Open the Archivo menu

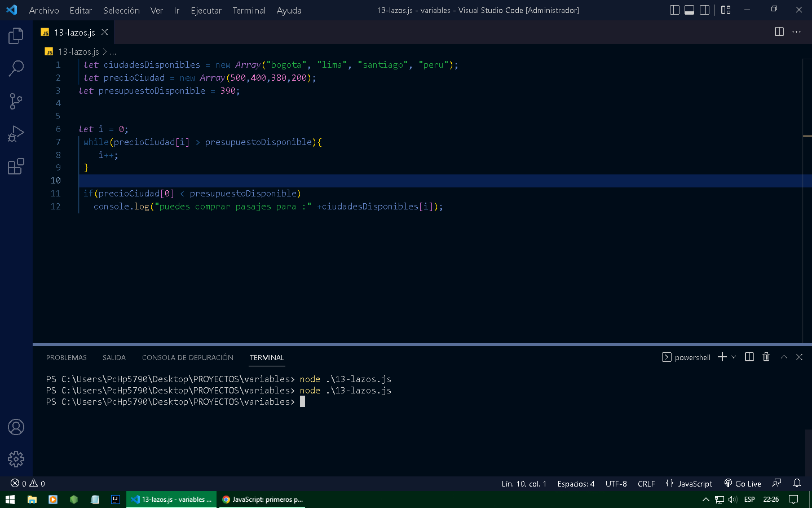tap(44, 10)
